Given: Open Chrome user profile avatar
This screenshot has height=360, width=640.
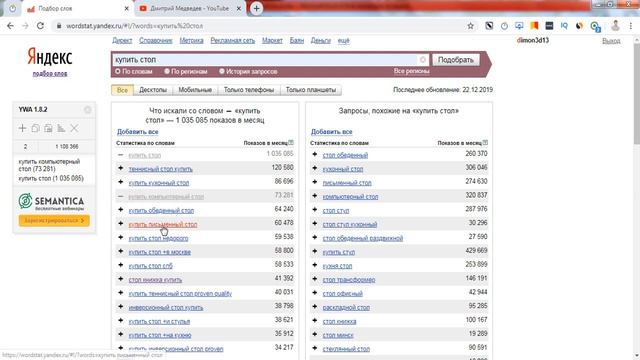Looking at the screenshot, I should (615, 26).
